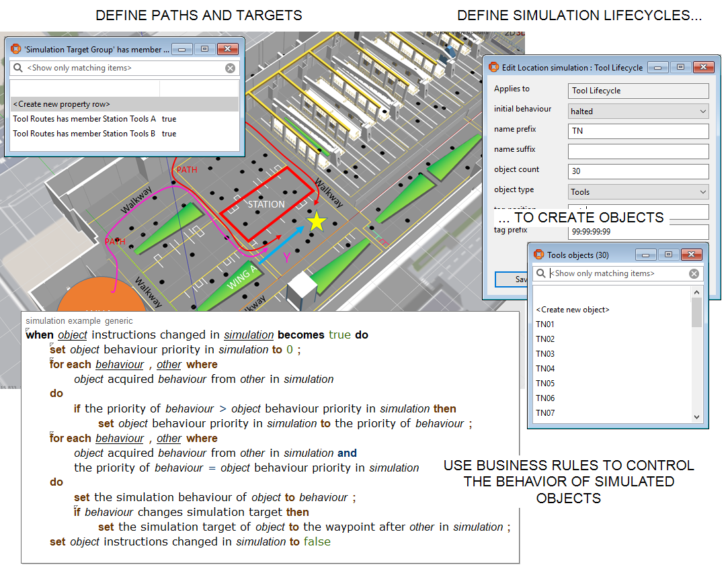Maximize the Tools objects window
The width and height of the screenshot is (728, 571).
tap(668, 255)
